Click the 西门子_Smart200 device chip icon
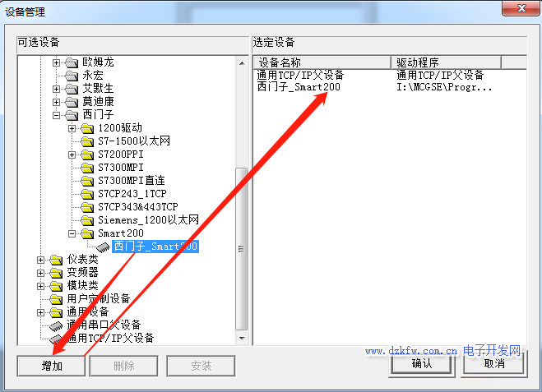 103,247
